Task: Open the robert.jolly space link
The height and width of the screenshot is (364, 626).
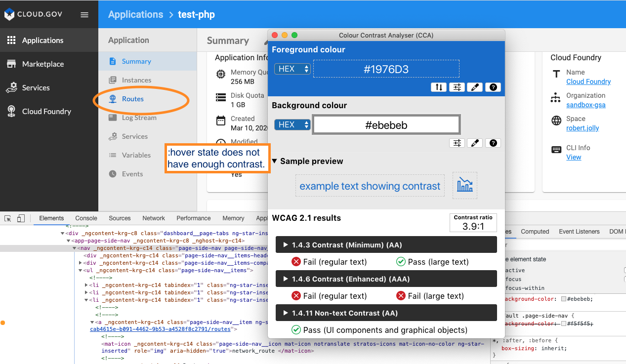Action: (x=583, y=128)
